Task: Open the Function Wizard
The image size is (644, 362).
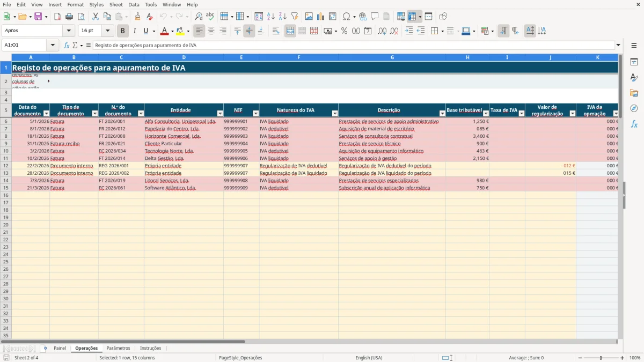Action: point(67,45)
